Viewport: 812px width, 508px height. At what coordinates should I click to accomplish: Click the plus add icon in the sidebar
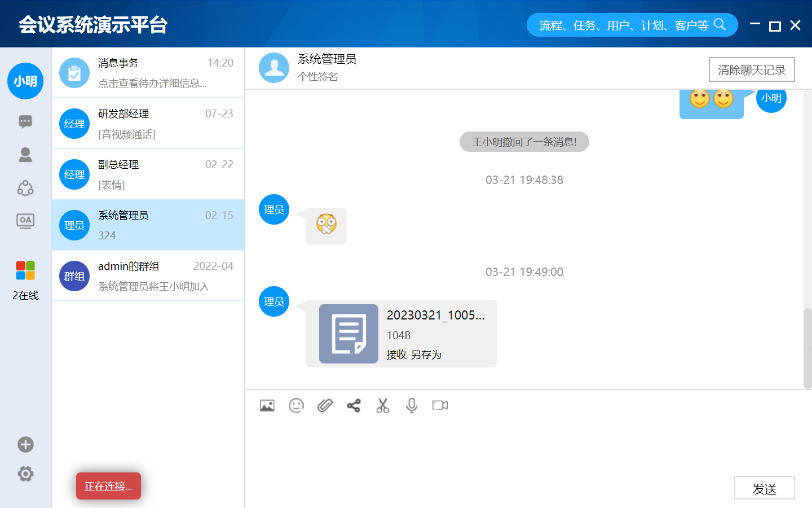coord(25,445)
